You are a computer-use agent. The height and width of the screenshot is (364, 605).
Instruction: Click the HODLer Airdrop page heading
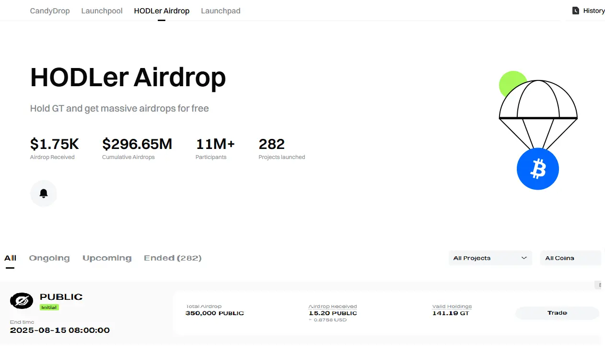point(128,78)
